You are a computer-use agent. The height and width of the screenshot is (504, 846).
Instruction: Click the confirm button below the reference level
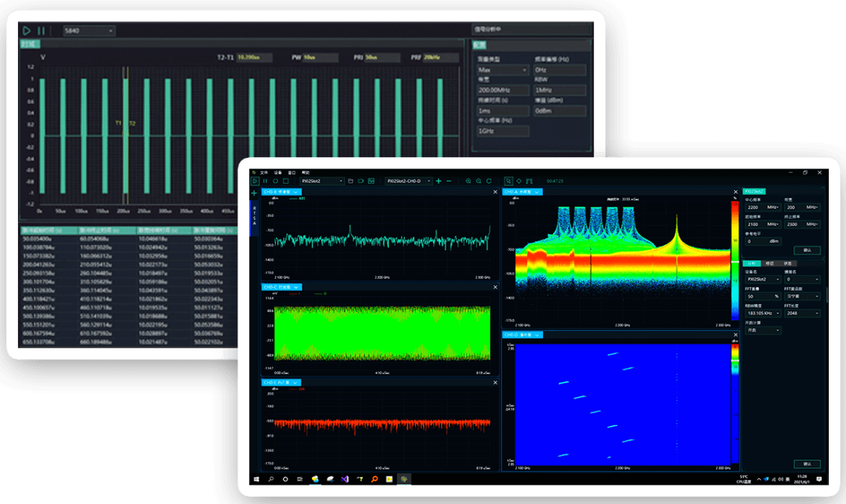(x=807, y=250)
